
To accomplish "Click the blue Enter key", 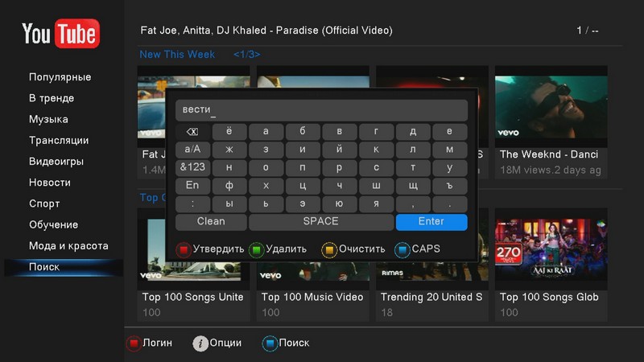I will click(431, 222).
